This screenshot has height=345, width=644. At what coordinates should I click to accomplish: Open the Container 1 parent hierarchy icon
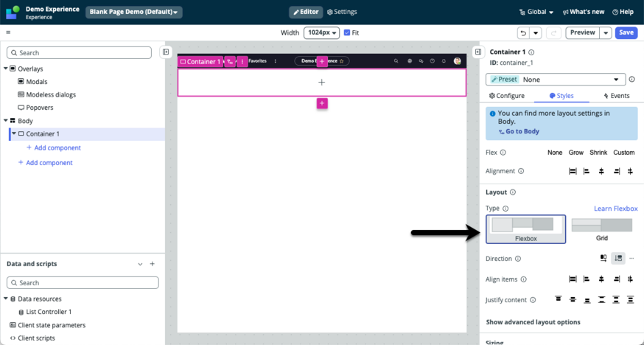230,62
